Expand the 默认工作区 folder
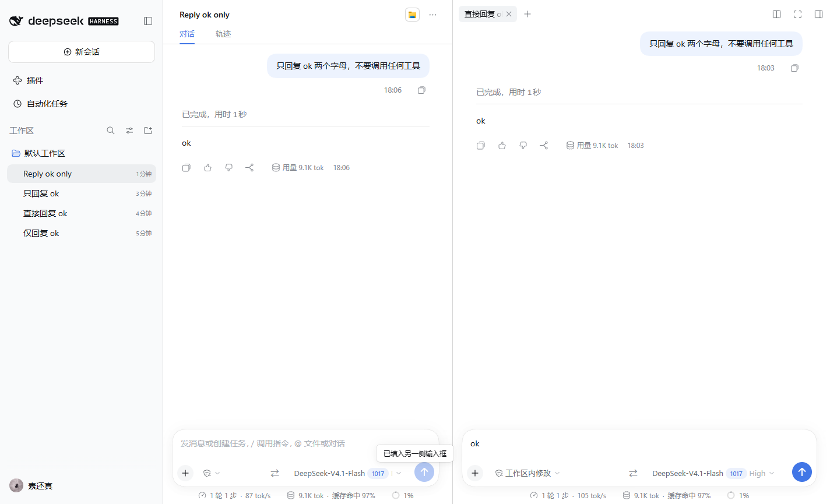 [x=38, y=153]
